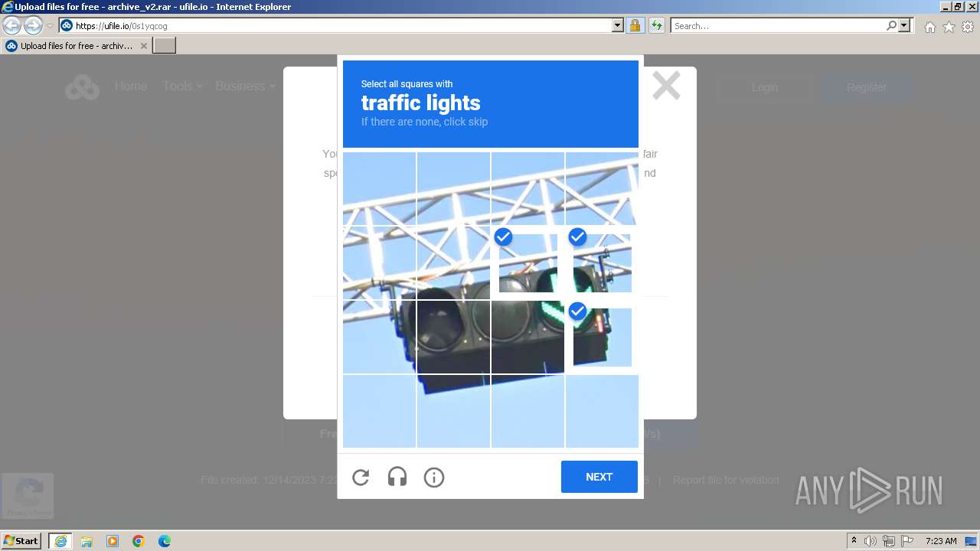Open captcha help info icon
980x551 pixels.
point(434,478)
